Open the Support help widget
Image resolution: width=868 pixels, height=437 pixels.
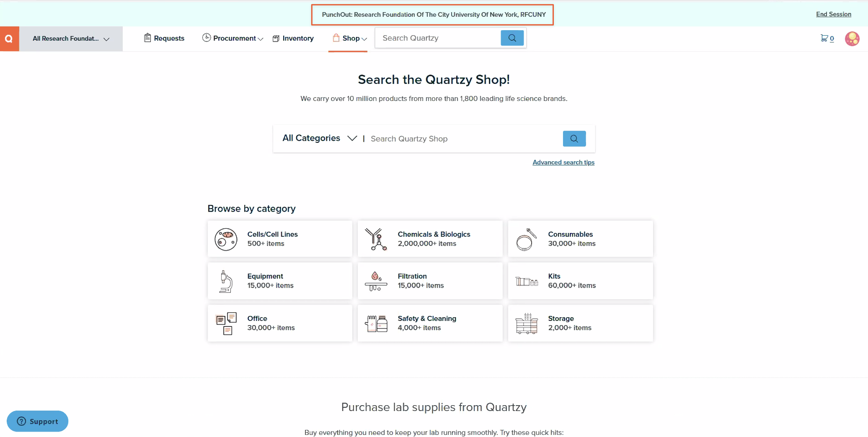tap(38, 421)
